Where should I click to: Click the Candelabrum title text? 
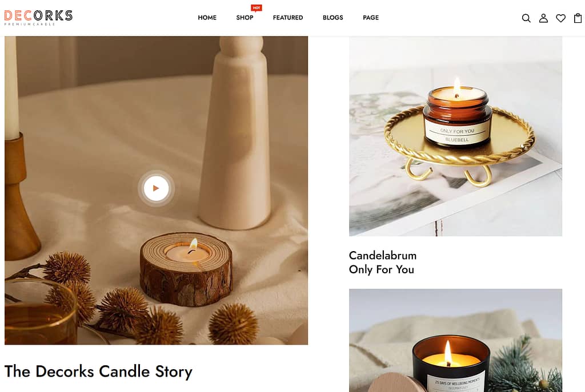[383, 256]
